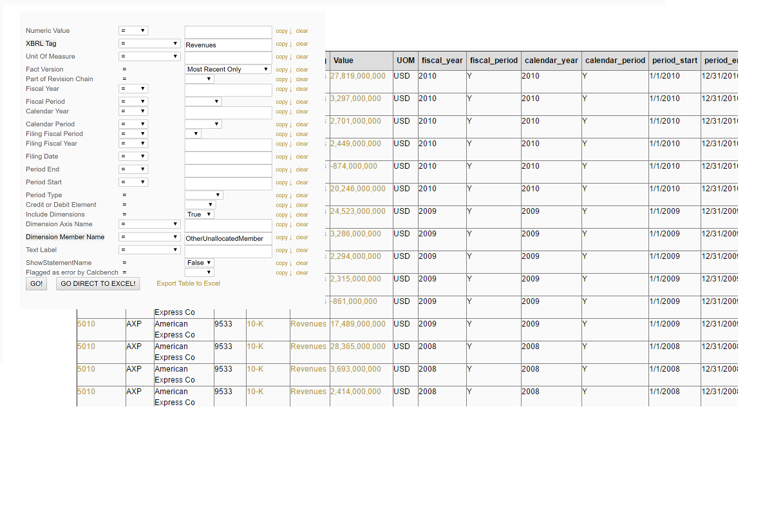Open the Export Table to Excel link
This screenshot has height=532, width=774.
[188, 283]
